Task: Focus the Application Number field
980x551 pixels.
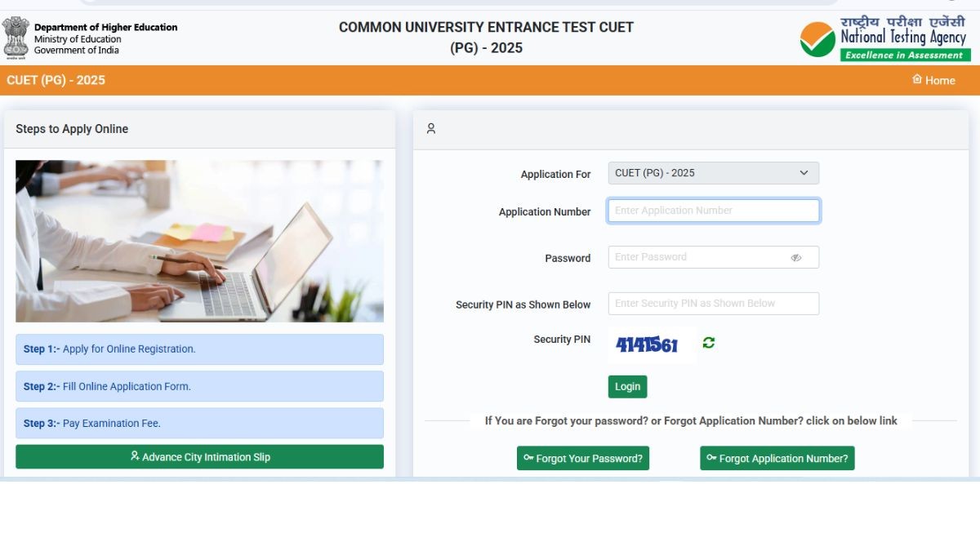Action: coord(713,211)
